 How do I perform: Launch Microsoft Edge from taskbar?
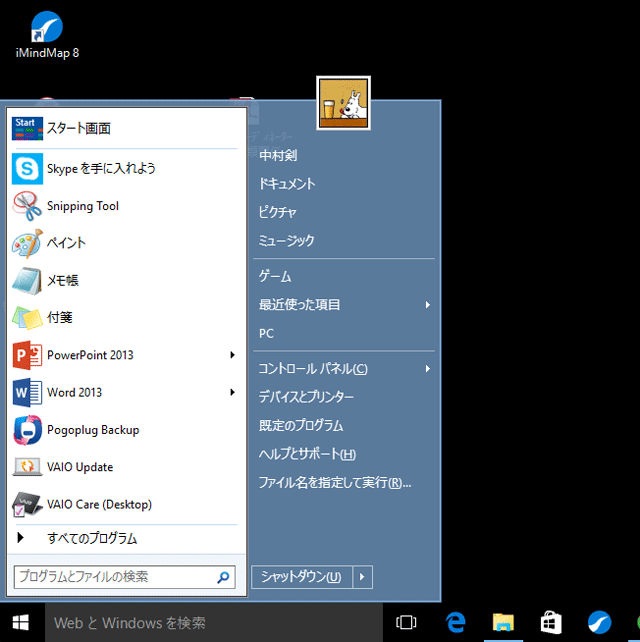(455, 623)
